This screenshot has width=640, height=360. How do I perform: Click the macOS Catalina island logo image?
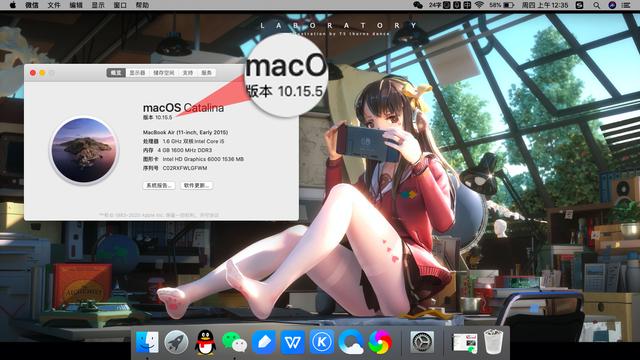[x=84, y=150]
